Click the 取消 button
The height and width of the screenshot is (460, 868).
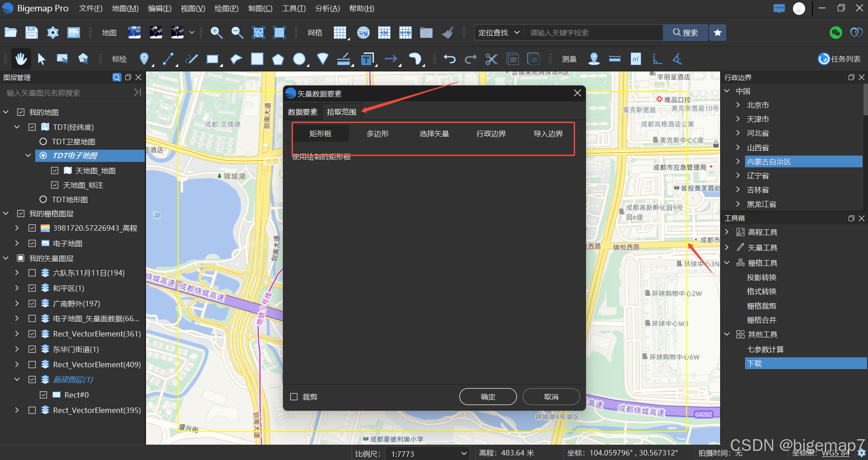(551, 397)
